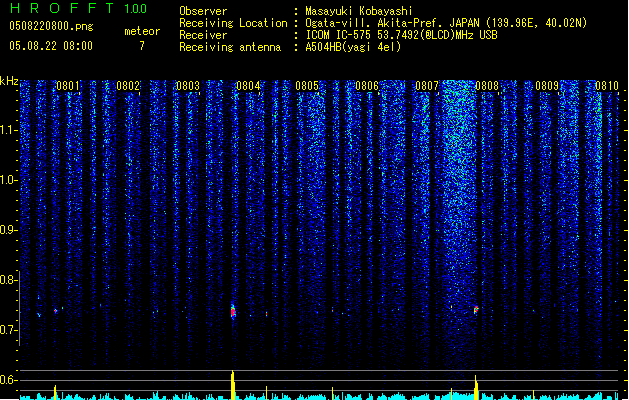Click the A504HB(yagi 4el) antenna text

[x=353, y=47]
